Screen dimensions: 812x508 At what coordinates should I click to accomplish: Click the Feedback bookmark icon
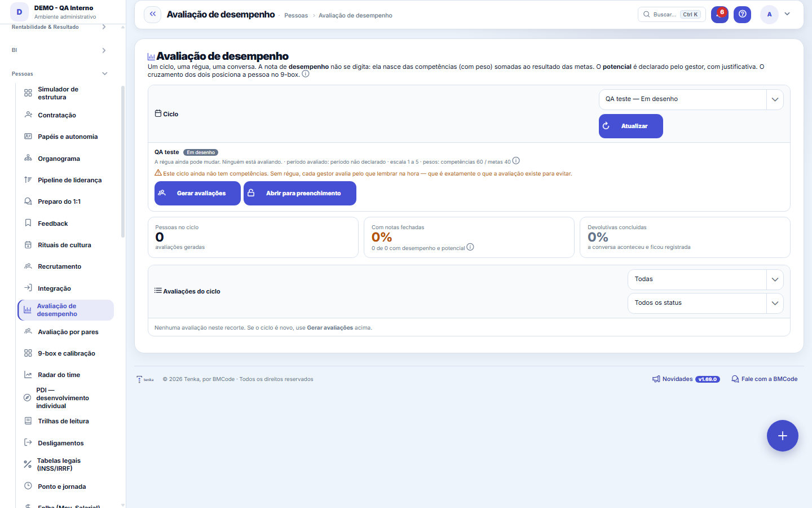coord(28,223)
